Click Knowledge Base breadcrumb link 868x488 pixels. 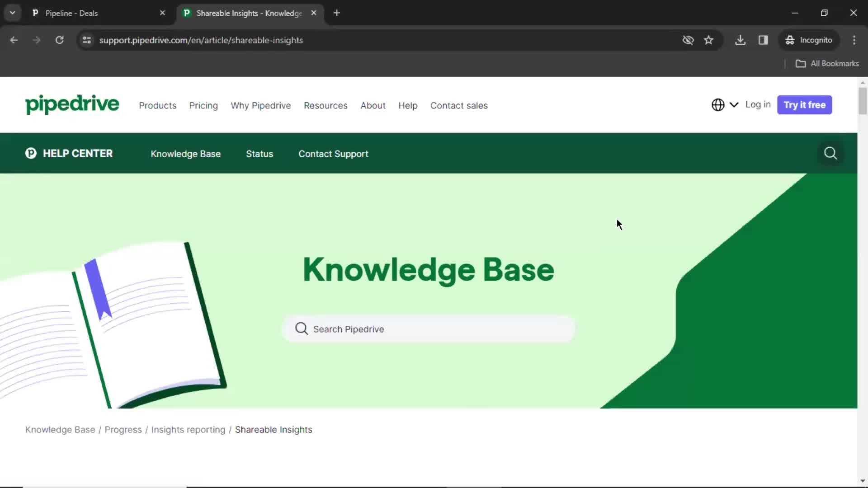click(x=60, y=430)
